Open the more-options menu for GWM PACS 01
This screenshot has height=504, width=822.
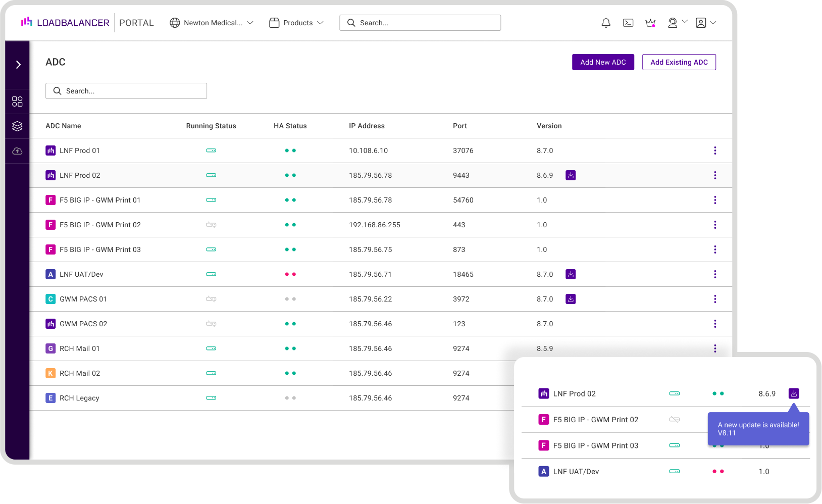pos(715,299)
